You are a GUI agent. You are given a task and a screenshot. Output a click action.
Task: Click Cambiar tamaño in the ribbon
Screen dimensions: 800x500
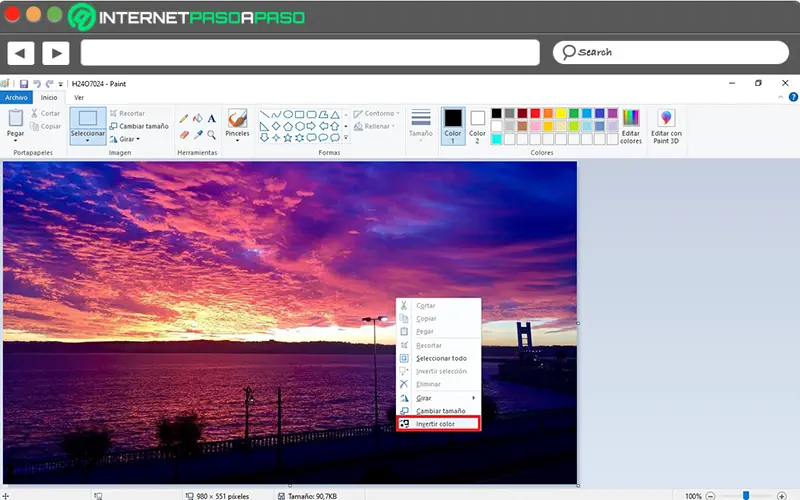139,126
